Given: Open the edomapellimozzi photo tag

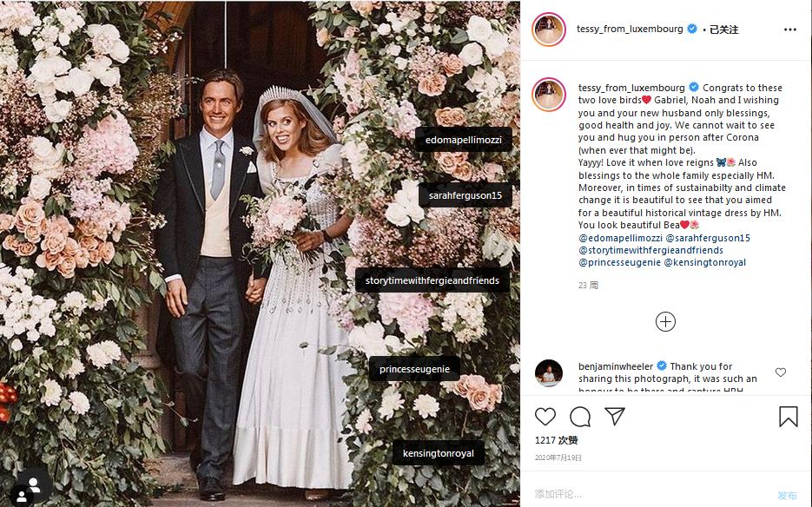Looking at the screenshot, I should [x=464, y=140].
